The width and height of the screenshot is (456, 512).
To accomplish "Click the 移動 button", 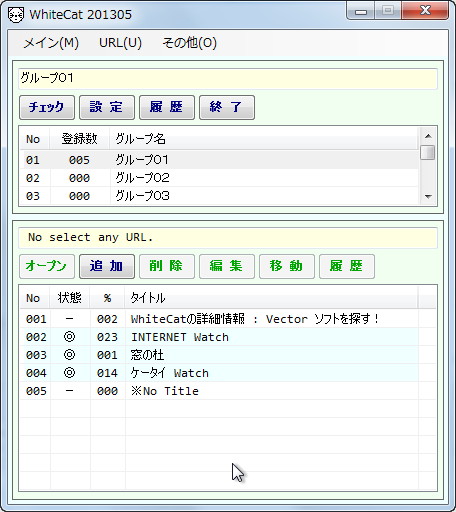I will click(287, 266).
